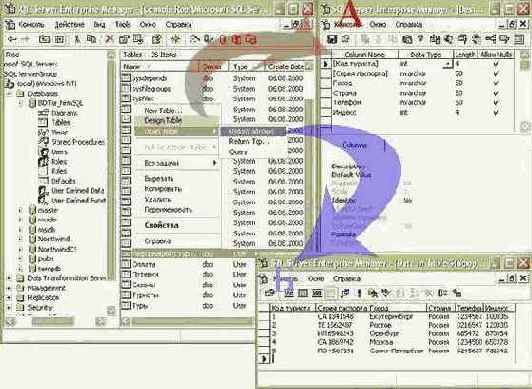
Task: Expand the Security folder node
Action: 10,308
